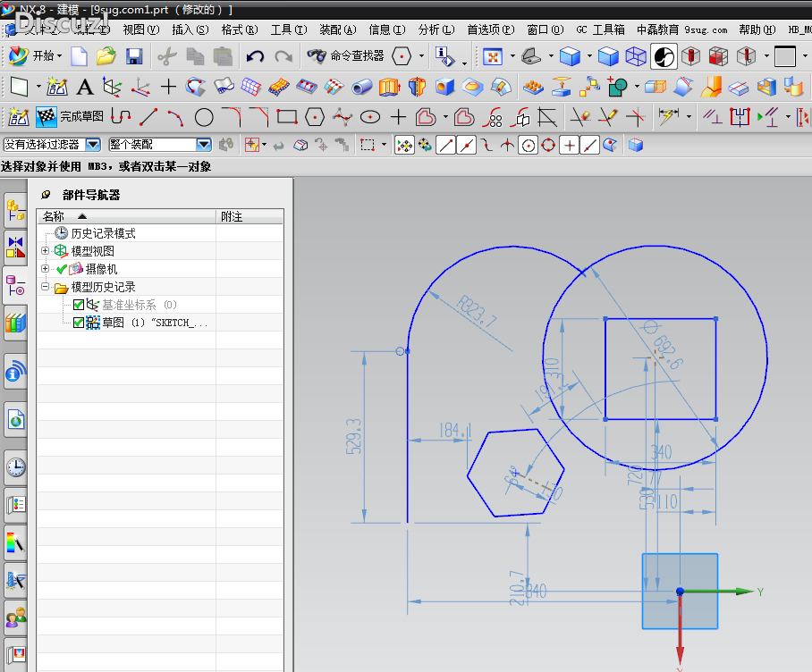812x672 pixels.
Task: Open the 帮助(H) menu
Action: pyautogui.click(x=757, y=29)
